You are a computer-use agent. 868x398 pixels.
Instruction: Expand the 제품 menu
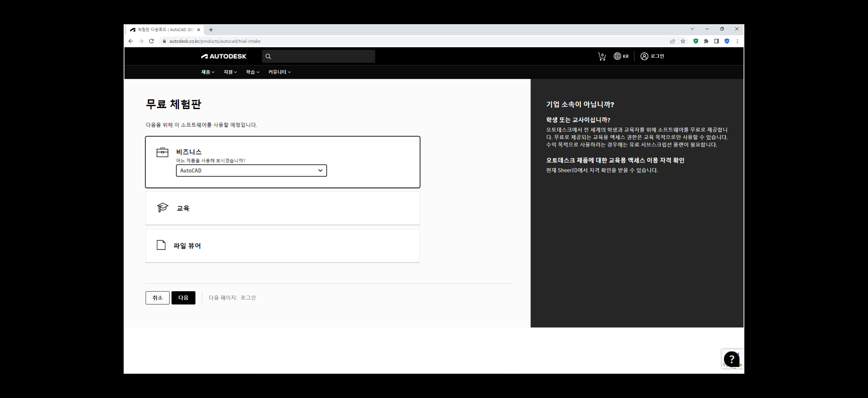(x=208, y=72)
